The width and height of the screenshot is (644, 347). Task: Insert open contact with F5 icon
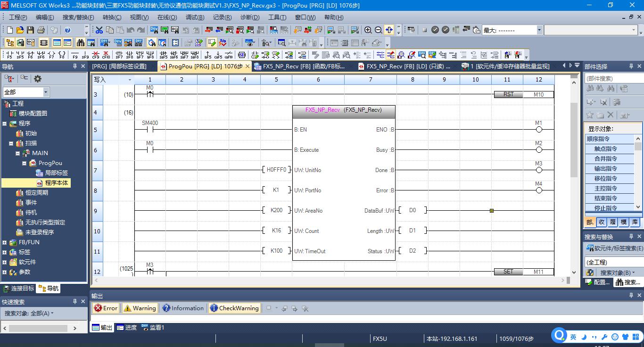[10, 55]
